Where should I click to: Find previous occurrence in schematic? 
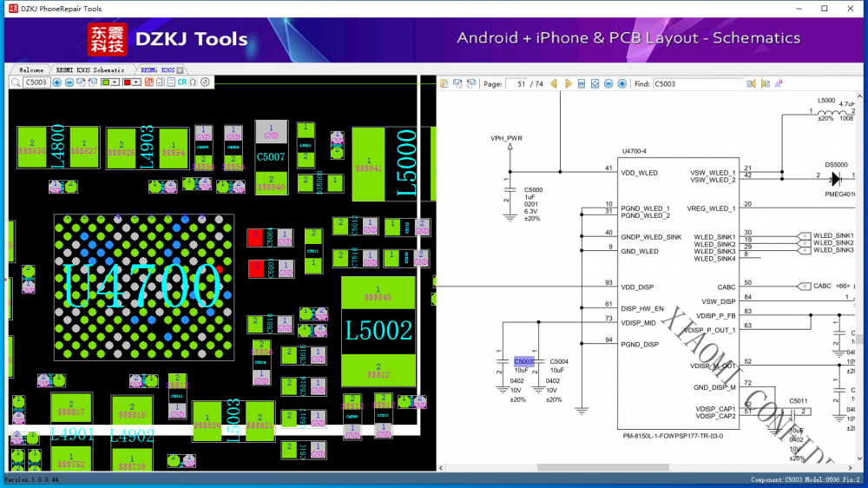click(x=751, y=84)
